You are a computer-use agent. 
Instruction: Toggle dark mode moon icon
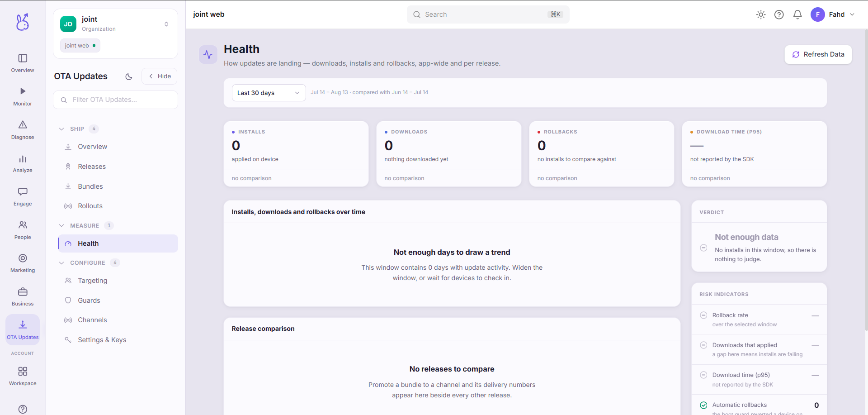(x=129, y=76)
